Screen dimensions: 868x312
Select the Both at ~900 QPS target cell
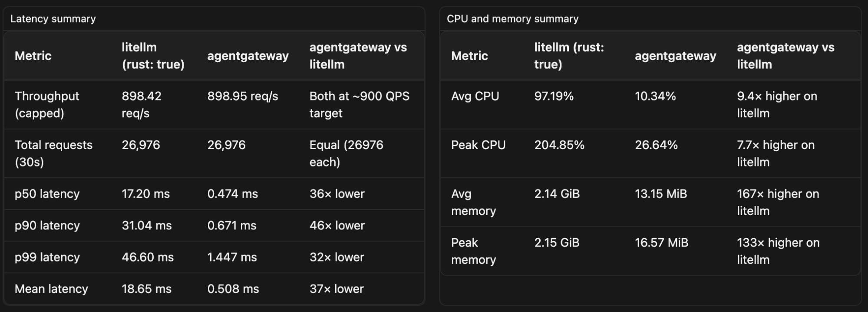coord(359,104)
